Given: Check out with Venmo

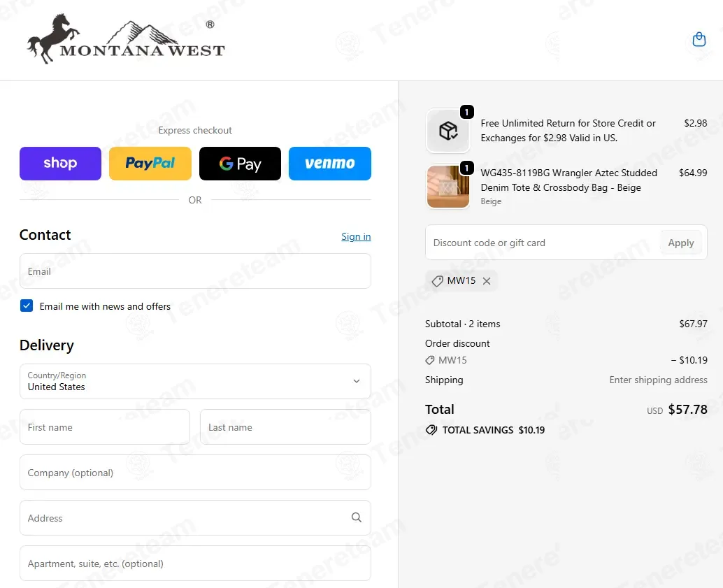Looking at the screenshot, I should (329, 164).
